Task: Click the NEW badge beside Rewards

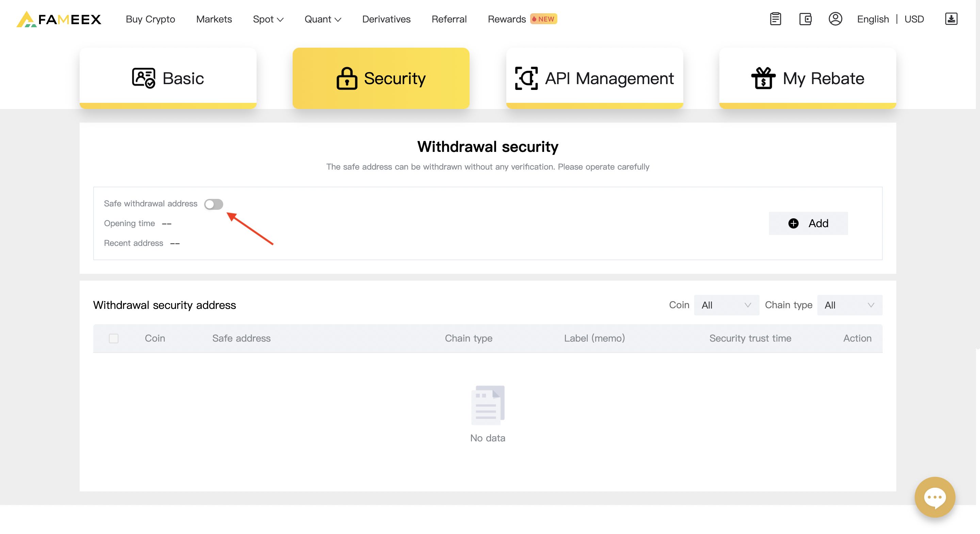Action: (x=544, y=19)
